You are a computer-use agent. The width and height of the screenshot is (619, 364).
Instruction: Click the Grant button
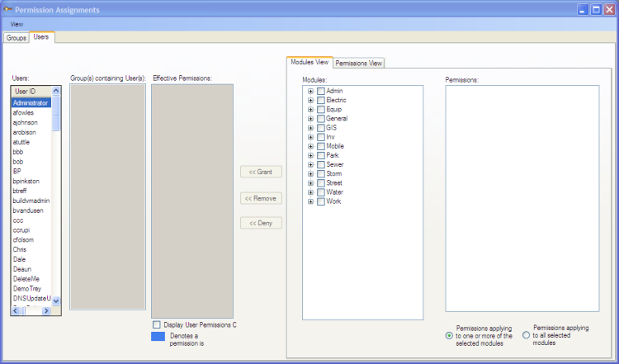261,172
